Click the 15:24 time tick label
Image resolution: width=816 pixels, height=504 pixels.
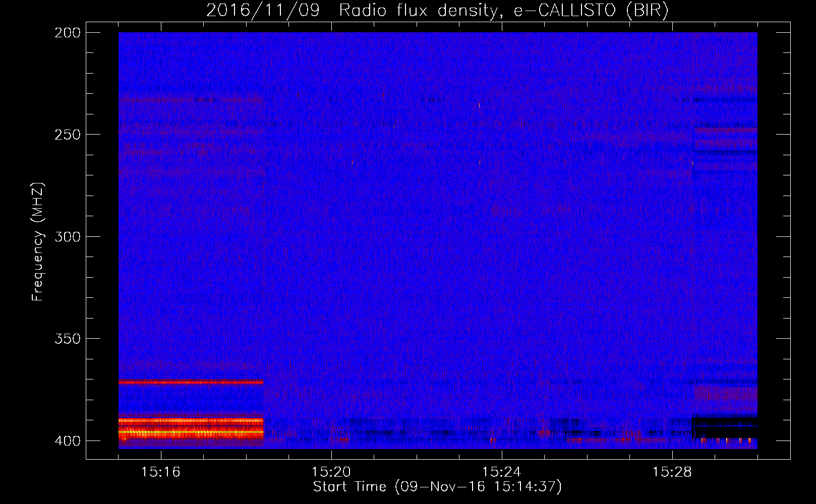501,472
